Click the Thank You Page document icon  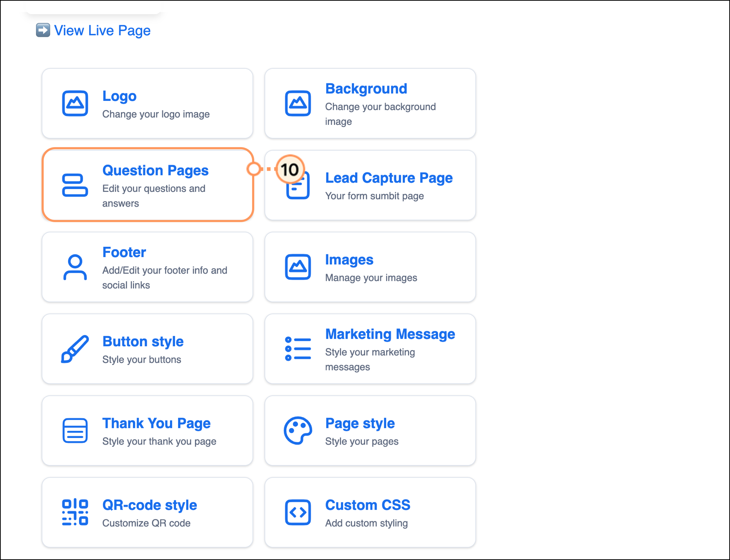75,431
